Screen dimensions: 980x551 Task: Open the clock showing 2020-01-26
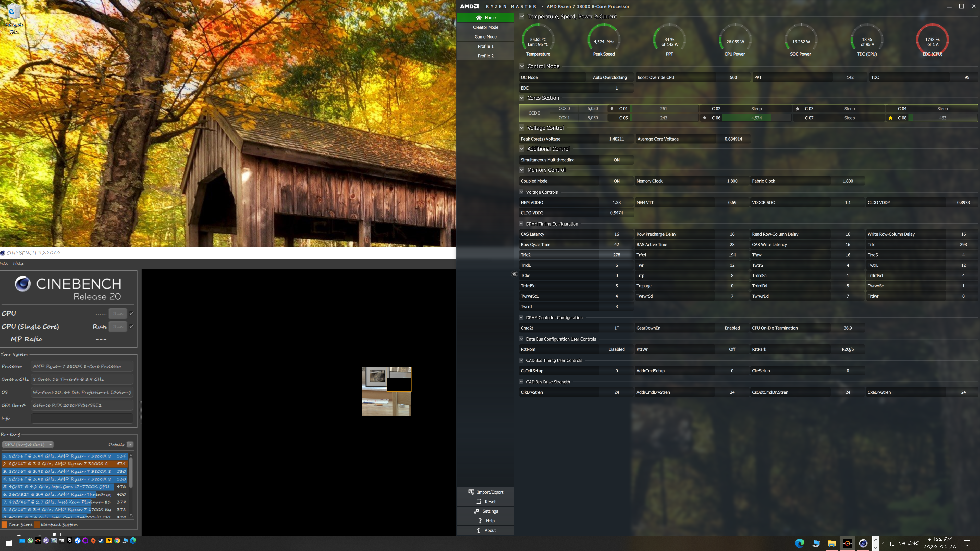[x=940, y=543]
